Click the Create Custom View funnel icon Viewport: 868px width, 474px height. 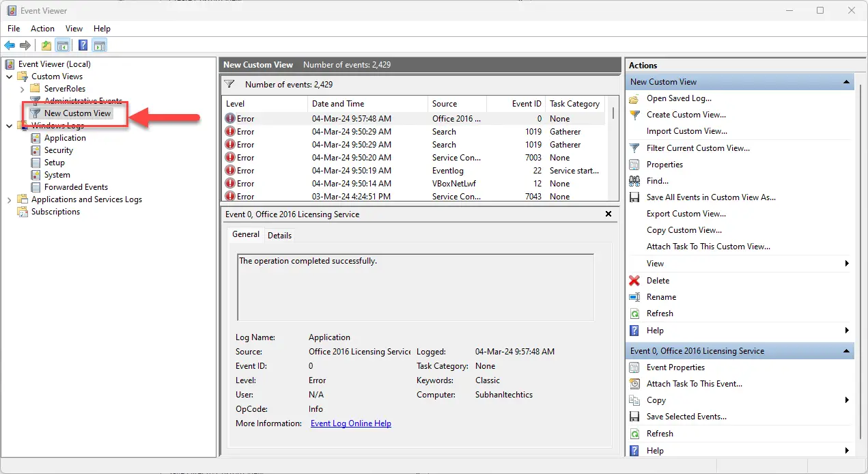click(x=634, y=115)
